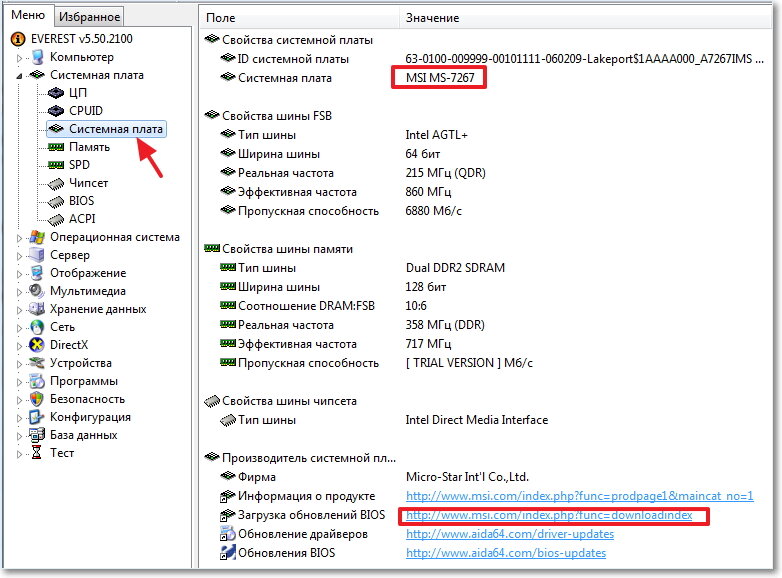Expand the Отображение tree node

coord(19,274)
